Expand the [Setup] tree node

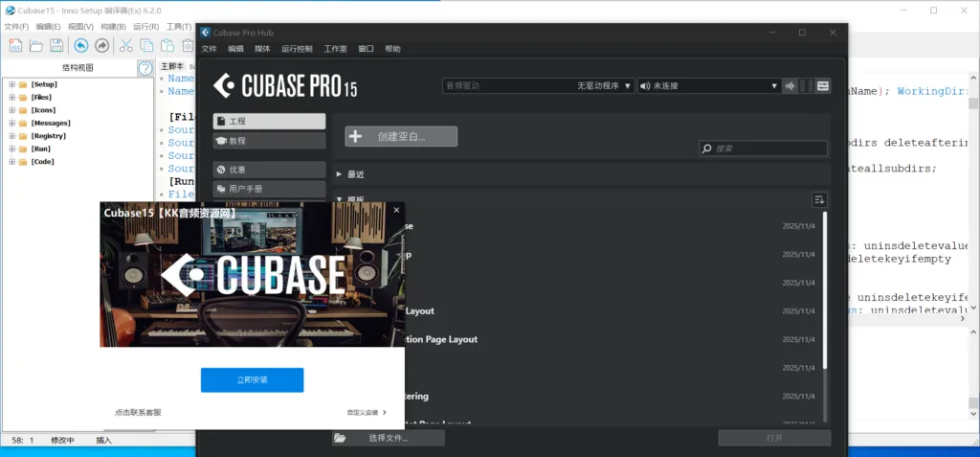point(11,84)
